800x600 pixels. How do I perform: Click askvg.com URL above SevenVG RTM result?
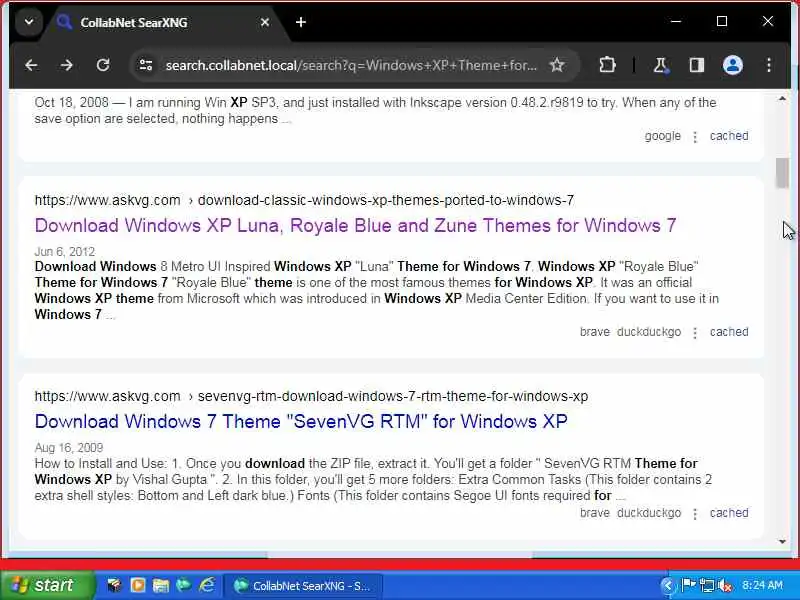coord(311,396)
